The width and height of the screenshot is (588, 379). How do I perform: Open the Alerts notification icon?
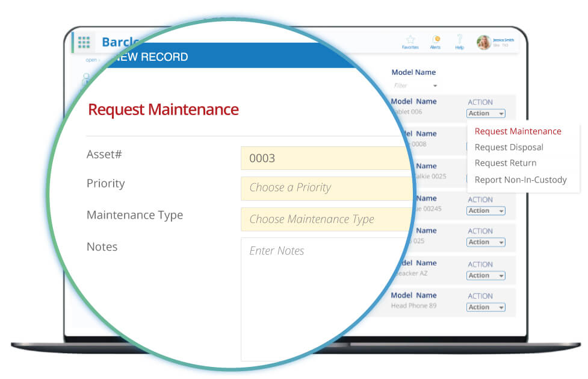pyautogui.click(x=436, y=39)
